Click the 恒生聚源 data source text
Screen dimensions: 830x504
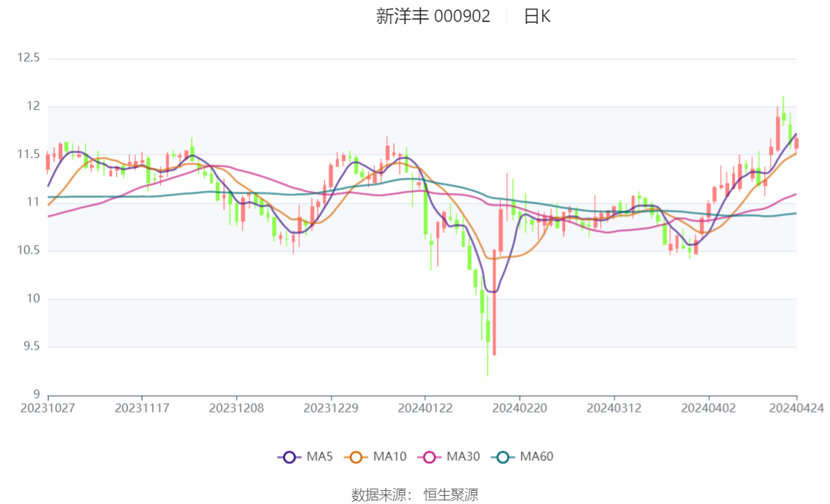tap(451, 494)
